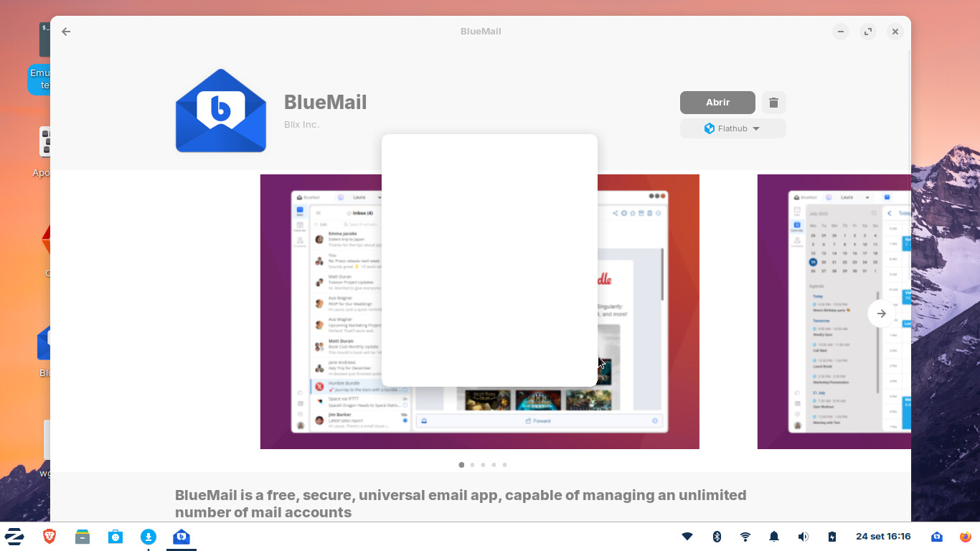Select the fifth carousel page dot
Screen dimensions: 980x551
click(x=504, y=465)
